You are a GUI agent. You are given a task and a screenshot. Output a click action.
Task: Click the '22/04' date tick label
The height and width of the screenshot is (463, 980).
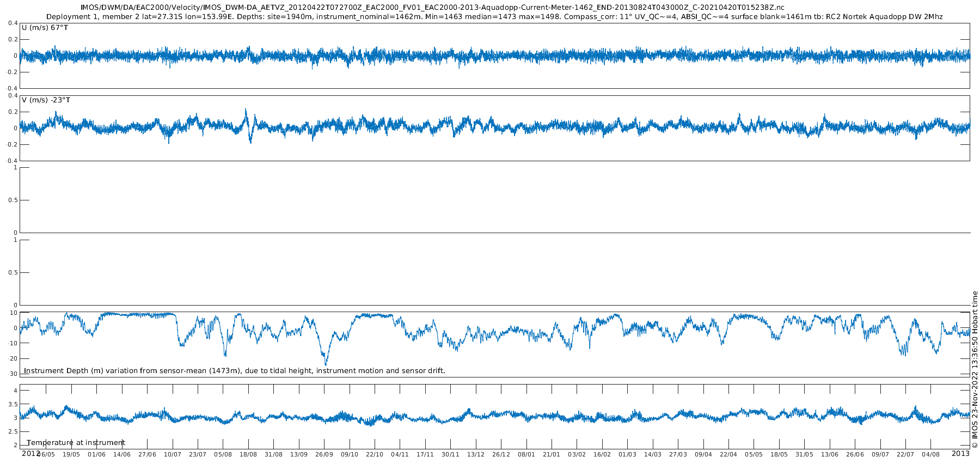729,454
